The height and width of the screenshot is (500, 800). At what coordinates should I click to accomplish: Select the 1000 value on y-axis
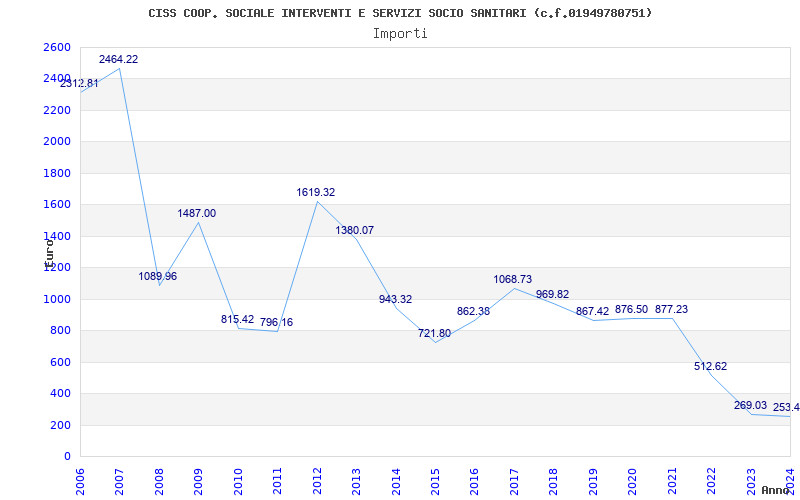[57, 300]
